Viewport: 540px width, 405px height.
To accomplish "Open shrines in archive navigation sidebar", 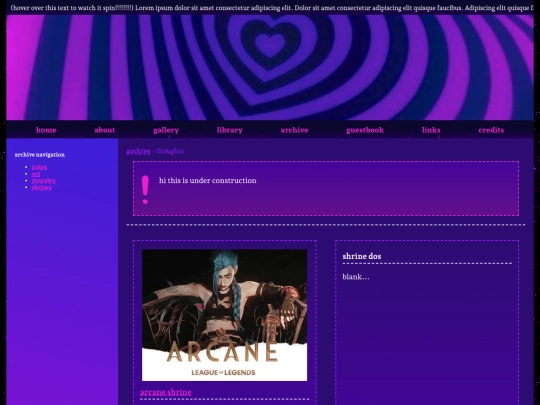I will pos(42,188).
